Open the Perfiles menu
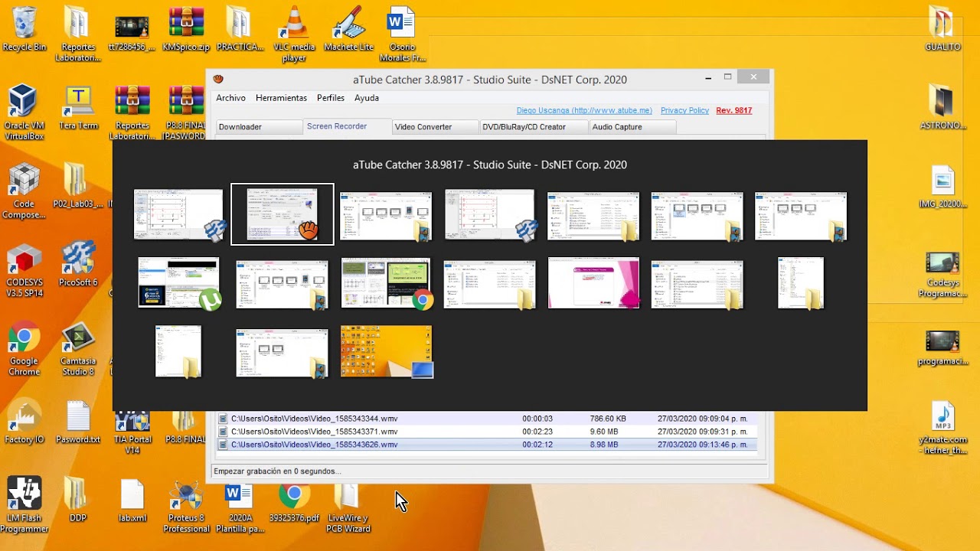 pos(331,98)
